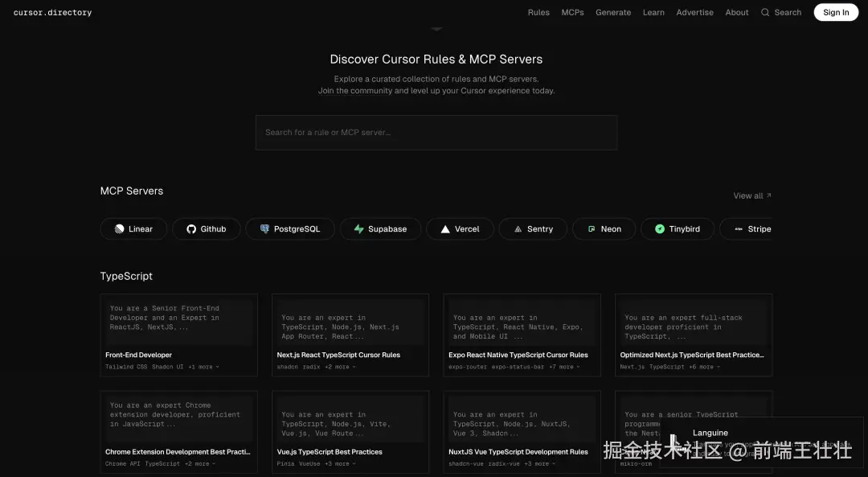
Task: Open Next.js React TypeScript Cursor Rules title
Action: click(x=338, y=355)
